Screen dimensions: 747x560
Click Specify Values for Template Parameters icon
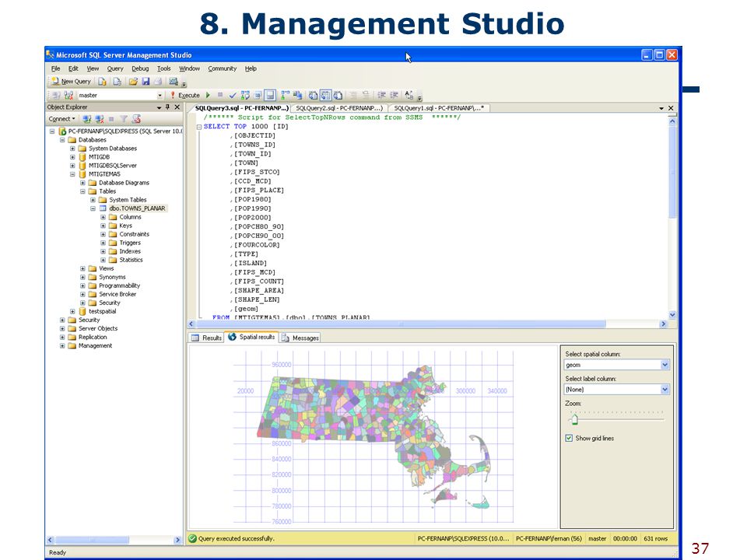point(409,95)
